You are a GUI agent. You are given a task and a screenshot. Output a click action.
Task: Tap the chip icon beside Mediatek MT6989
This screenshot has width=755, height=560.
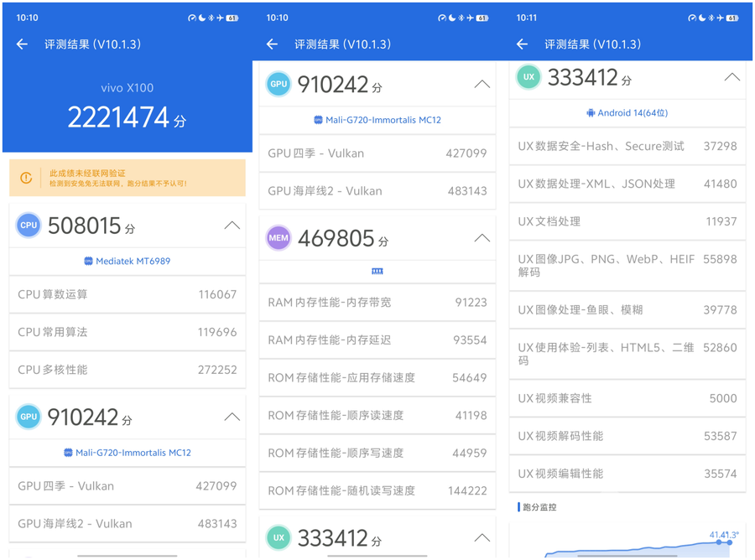(88, 261)
